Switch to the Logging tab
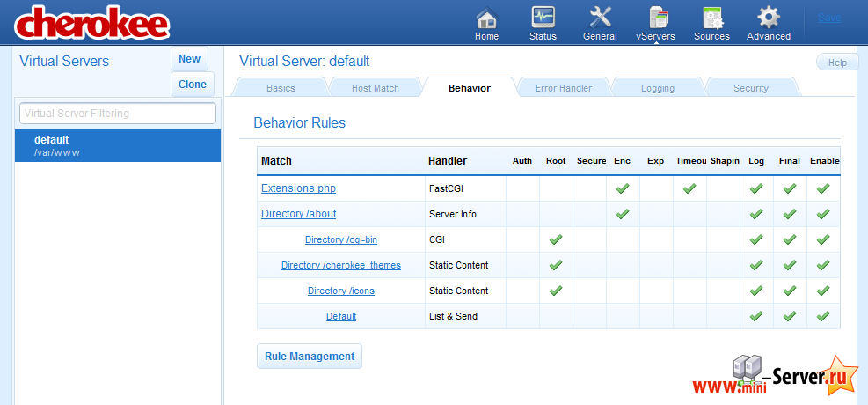 [x=658, y=88]
